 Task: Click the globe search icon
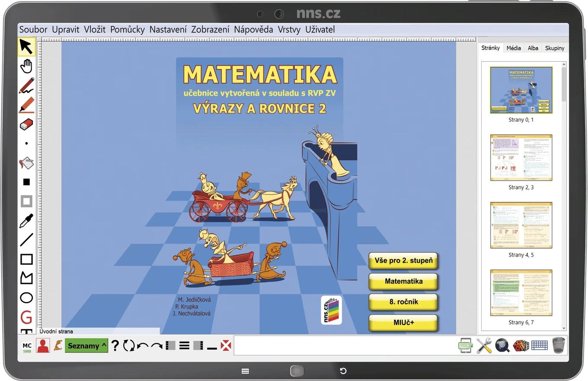[502, 346]
